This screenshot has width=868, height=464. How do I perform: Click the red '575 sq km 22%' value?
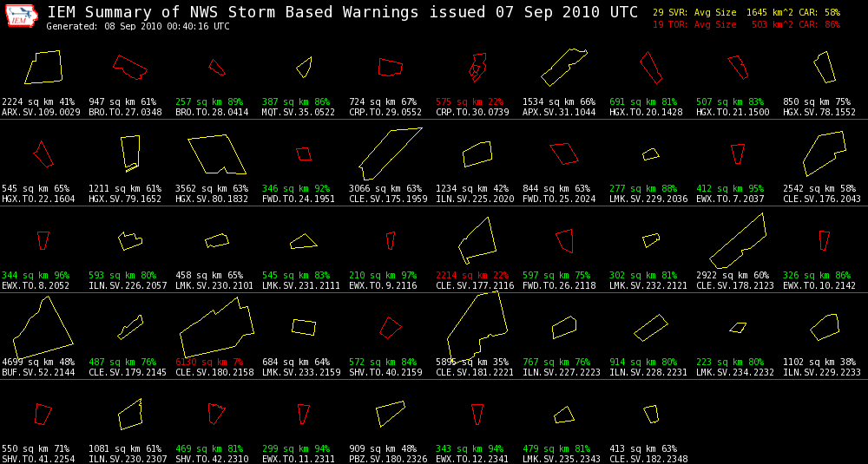pyautogui.click(x=470, y=101)
